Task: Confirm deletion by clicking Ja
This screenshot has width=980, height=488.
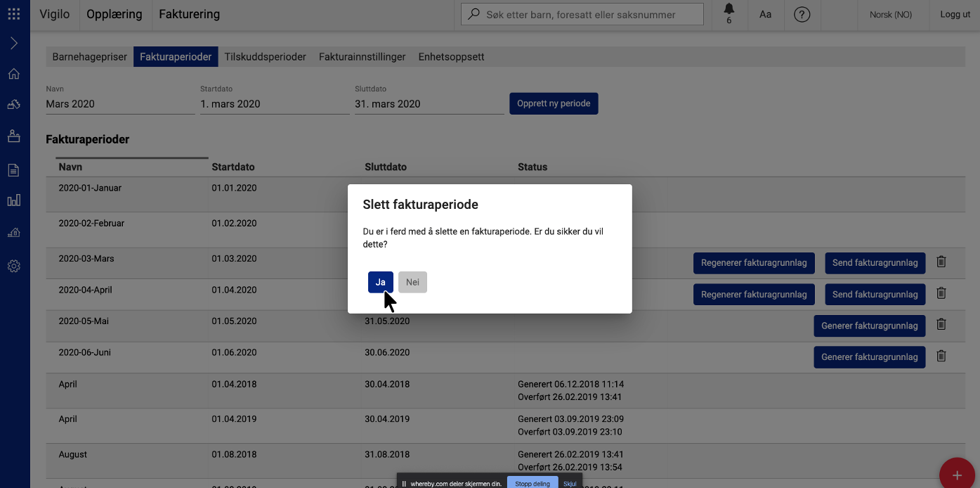Action: click(380, 282)
